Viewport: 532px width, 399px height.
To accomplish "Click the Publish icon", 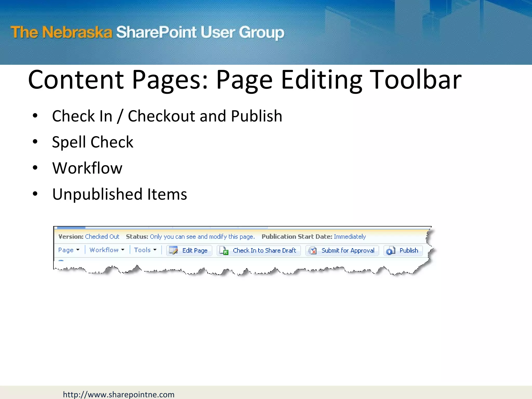I will point(391,251).
